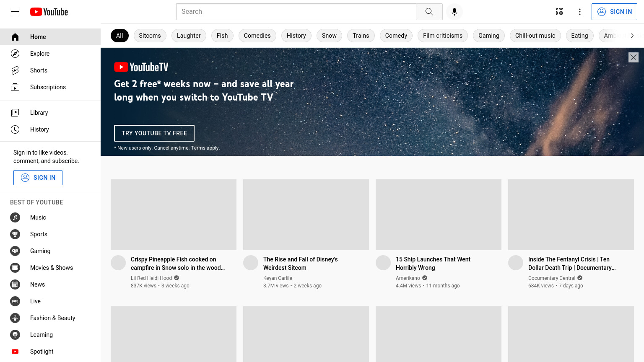Select the All filter chip

[119, 36]
